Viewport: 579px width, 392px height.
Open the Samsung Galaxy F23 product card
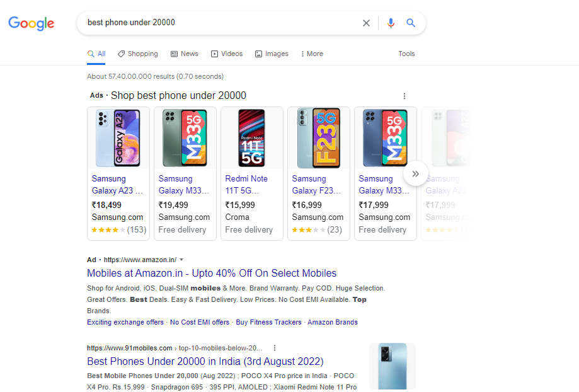[319, 174]
